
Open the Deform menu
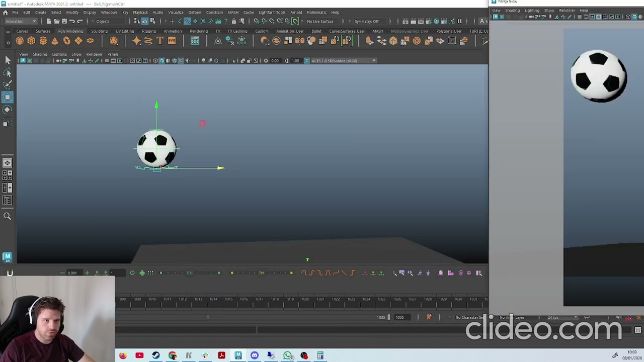pyautogui.click(x=195, y=12)
